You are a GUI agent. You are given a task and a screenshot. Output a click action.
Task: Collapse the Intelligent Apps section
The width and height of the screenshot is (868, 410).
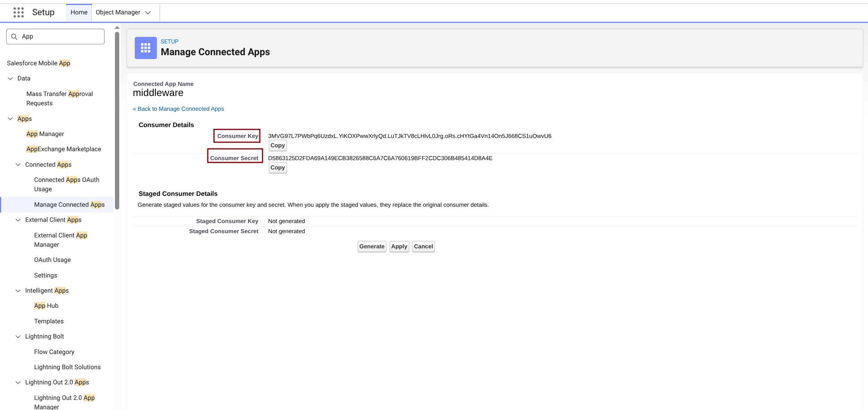[18, 291]
